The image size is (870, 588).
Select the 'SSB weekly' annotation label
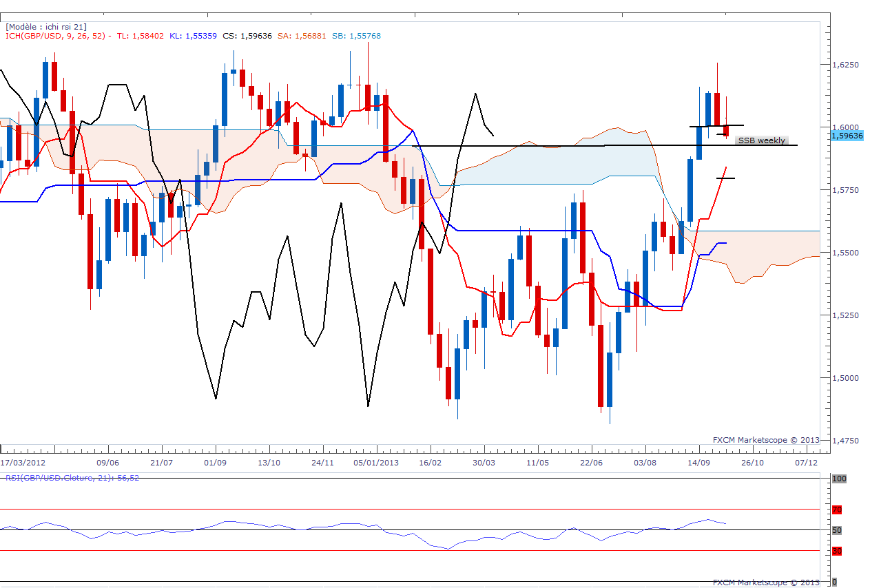click(x=760, y=140)
